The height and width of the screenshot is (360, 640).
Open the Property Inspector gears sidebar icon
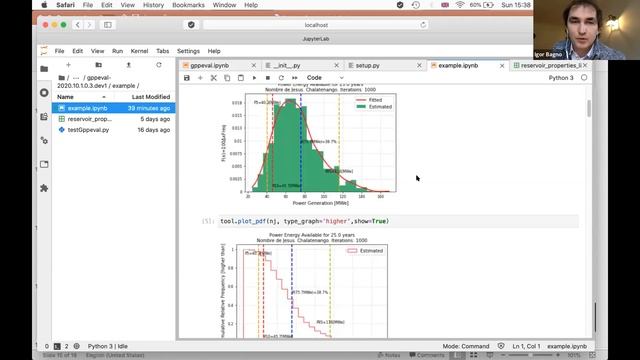click(44, 140)
